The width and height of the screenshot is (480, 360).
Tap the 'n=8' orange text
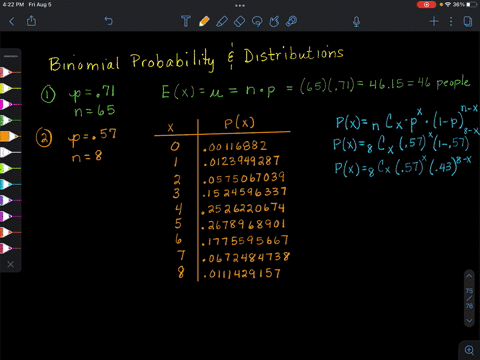(x=87, y=156)
